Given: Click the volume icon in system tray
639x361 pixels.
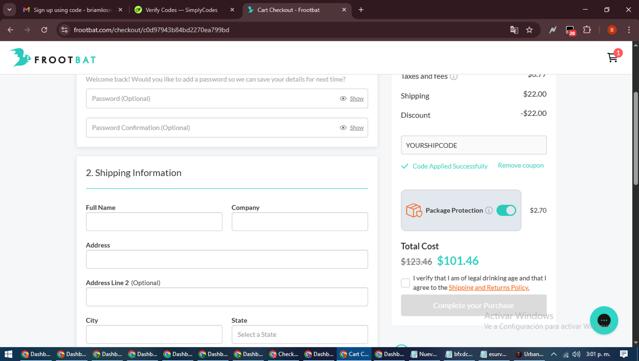Looking at the screenshot, I should pyautogui.click(x=576, y=354).
